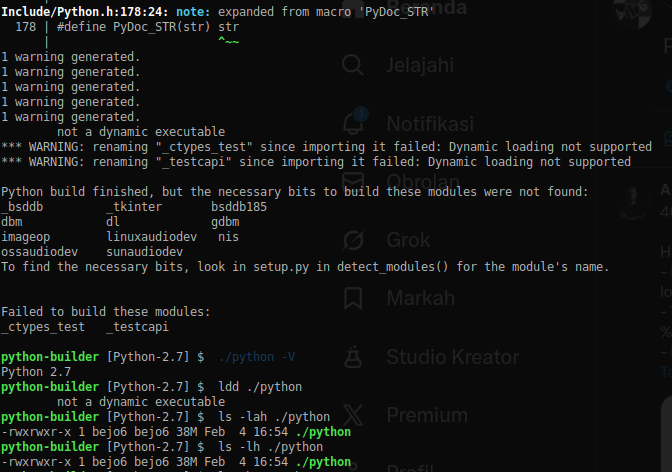Open Notifikasi bell icon in background sidebar
672x472 pixels.
[354, 122]
